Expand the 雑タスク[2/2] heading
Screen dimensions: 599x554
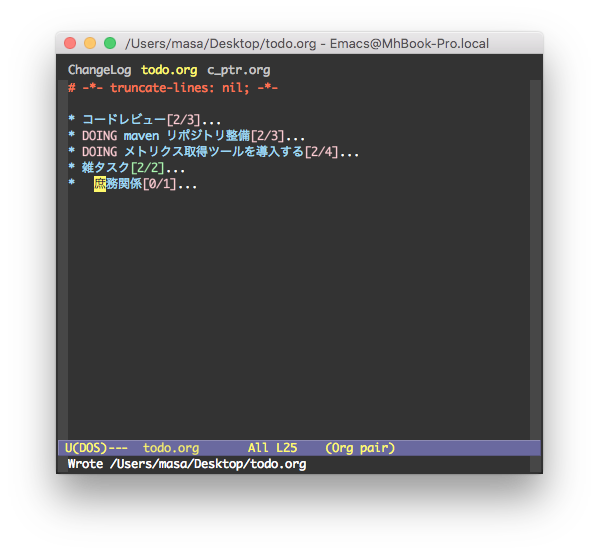coord(127,168)
